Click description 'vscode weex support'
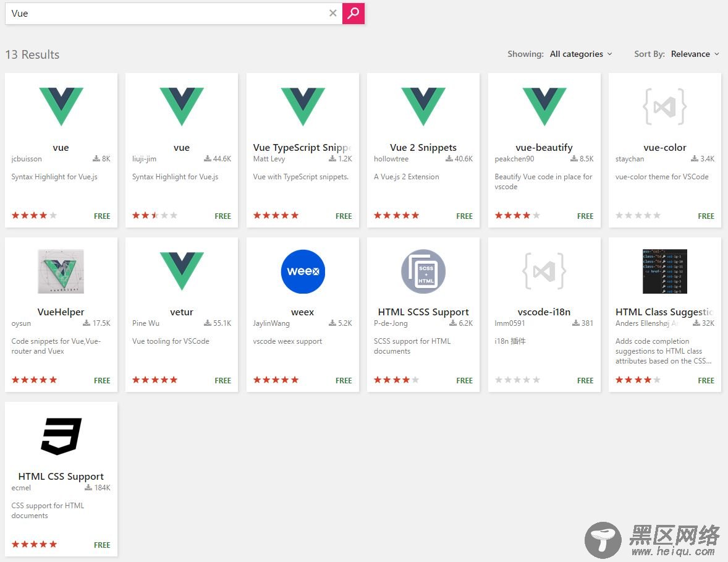The height and width of the screenshot is (562, 728). tap(287, 341)
